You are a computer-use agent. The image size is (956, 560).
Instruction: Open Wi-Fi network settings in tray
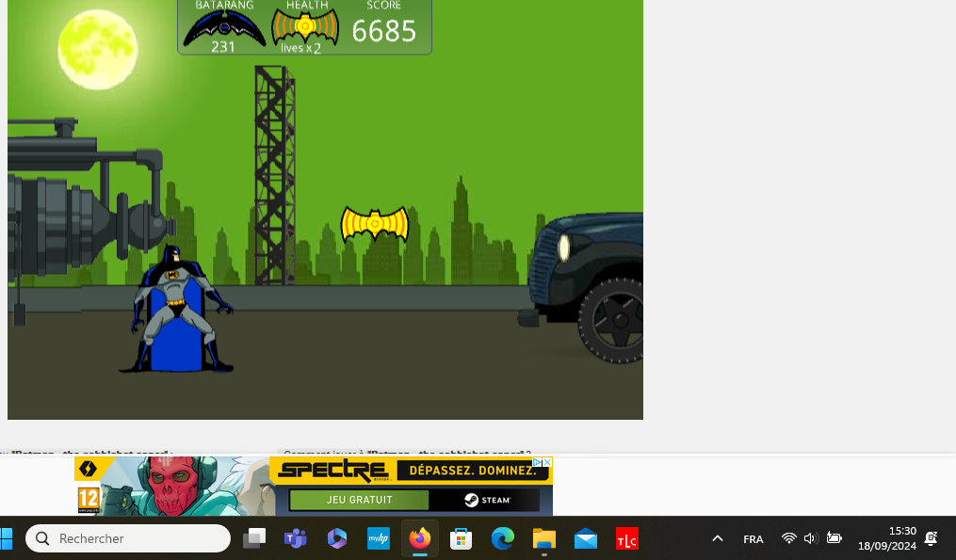pyautogui.click(x=789, y=538)
